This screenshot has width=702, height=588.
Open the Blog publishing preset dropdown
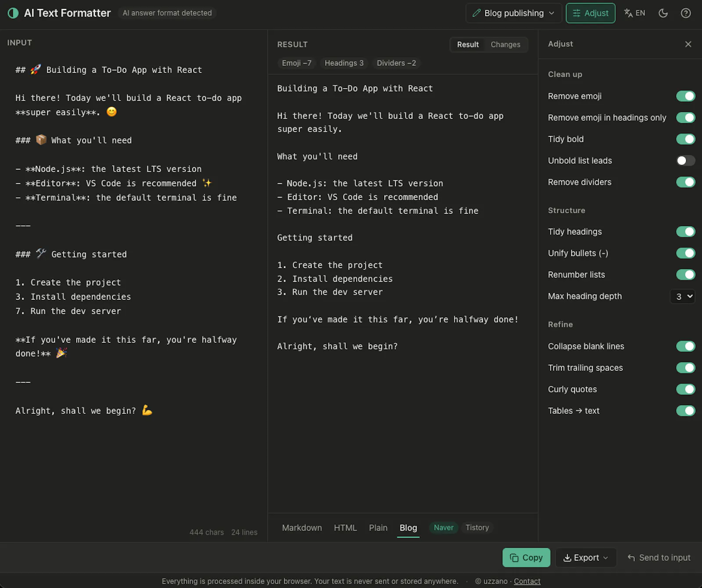click(x=513, y=13)
